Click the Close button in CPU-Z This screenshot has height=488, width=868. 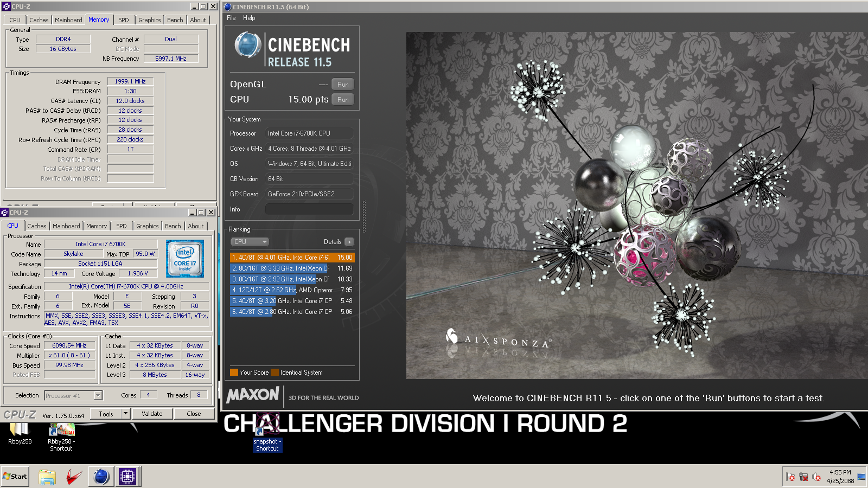point(194,414)
